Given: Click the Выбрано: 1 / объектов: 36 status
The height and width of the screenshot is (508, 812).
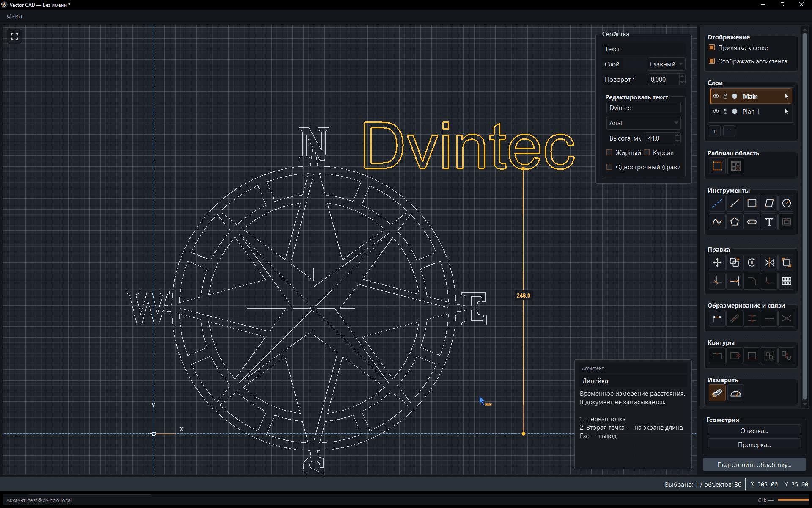Looking at the screenshot, I should (x=703, y=485).
